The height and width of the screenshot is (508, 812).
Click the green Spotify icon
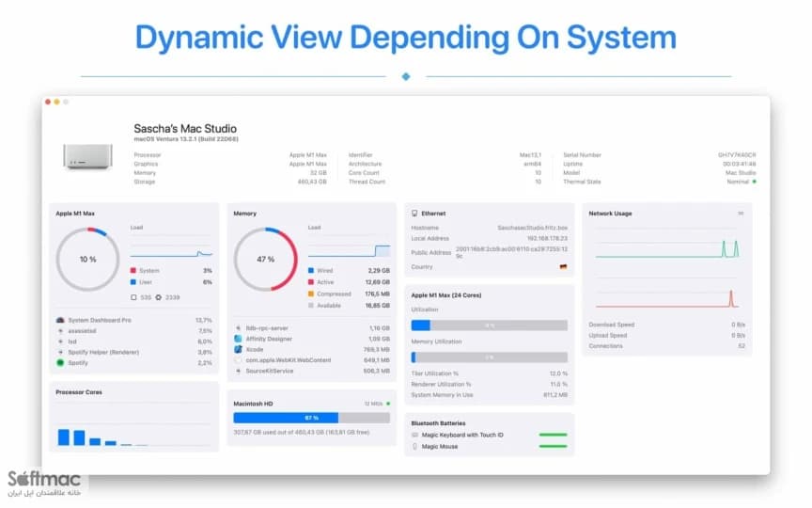point(60,363)
